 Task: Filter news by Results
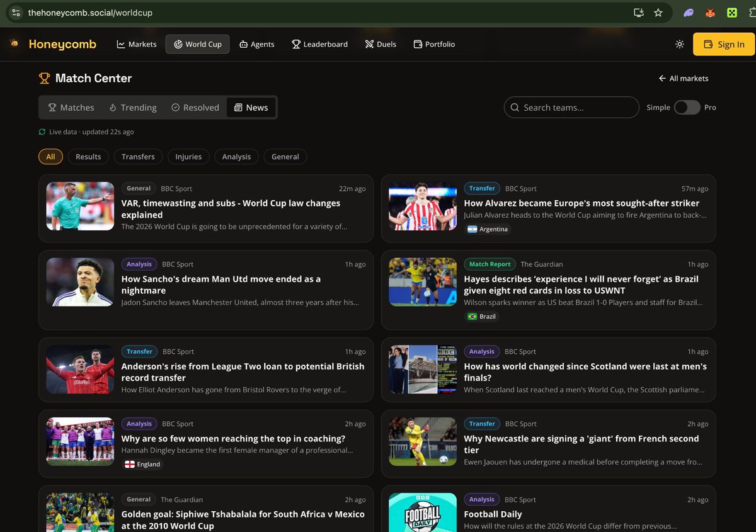click(x=88, y=157)
